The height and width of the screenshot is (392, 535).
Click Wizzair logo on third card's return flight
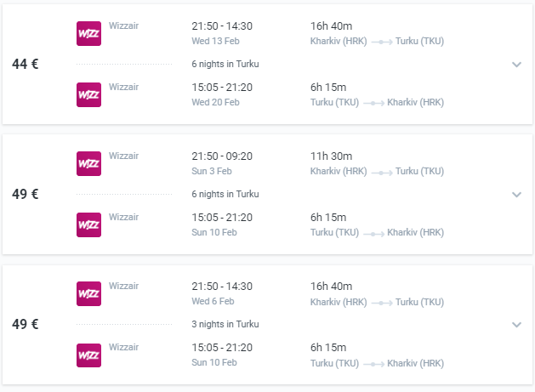click(88, 355)
